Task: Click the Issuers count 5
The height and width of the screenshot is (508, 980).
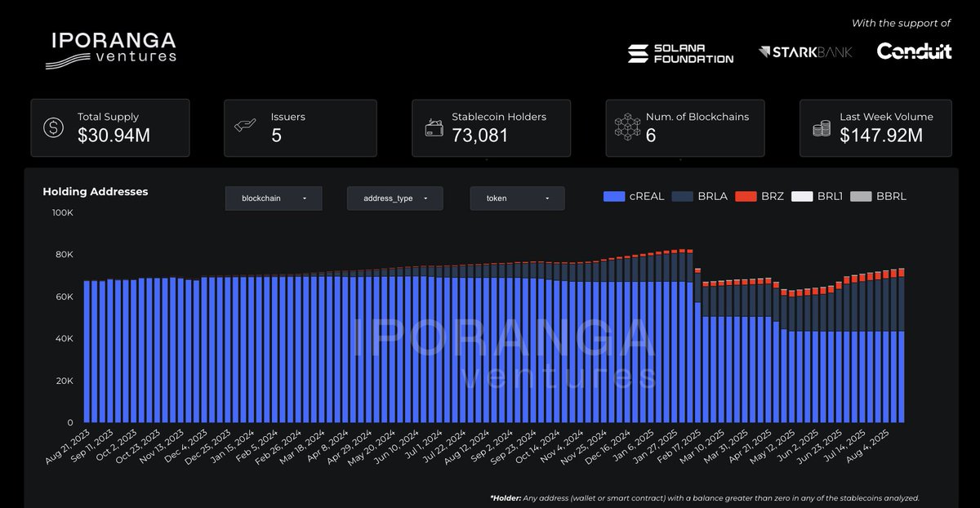Action: tap(276, 136)
